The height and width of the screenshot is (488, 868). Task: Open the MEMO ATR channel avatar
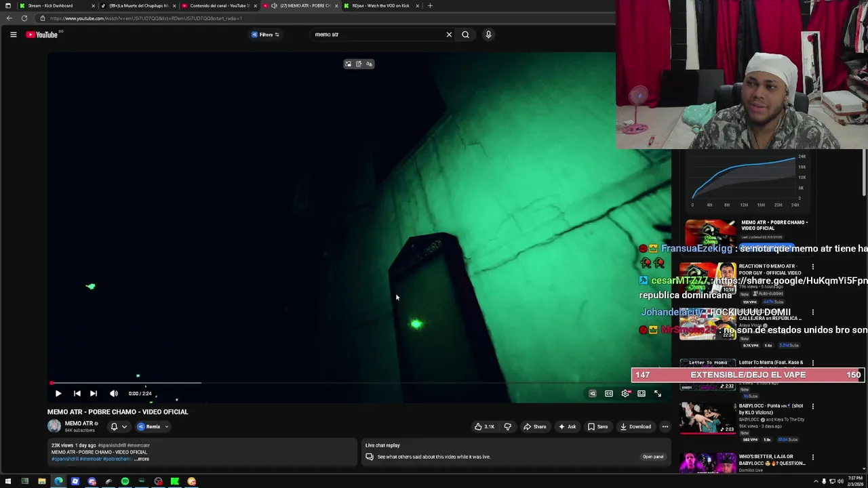[x=54, y=426]
